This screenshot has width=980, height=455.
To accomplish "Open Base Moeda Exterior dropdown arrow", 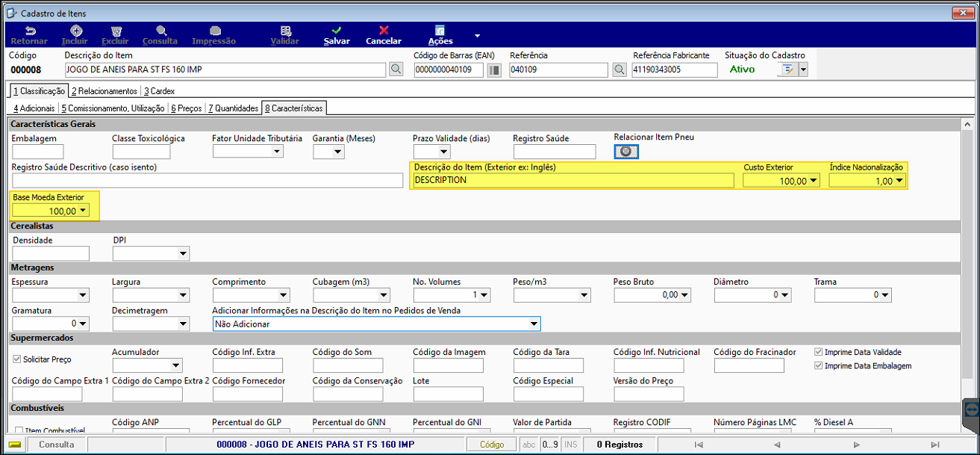I will tap(83, 211).
